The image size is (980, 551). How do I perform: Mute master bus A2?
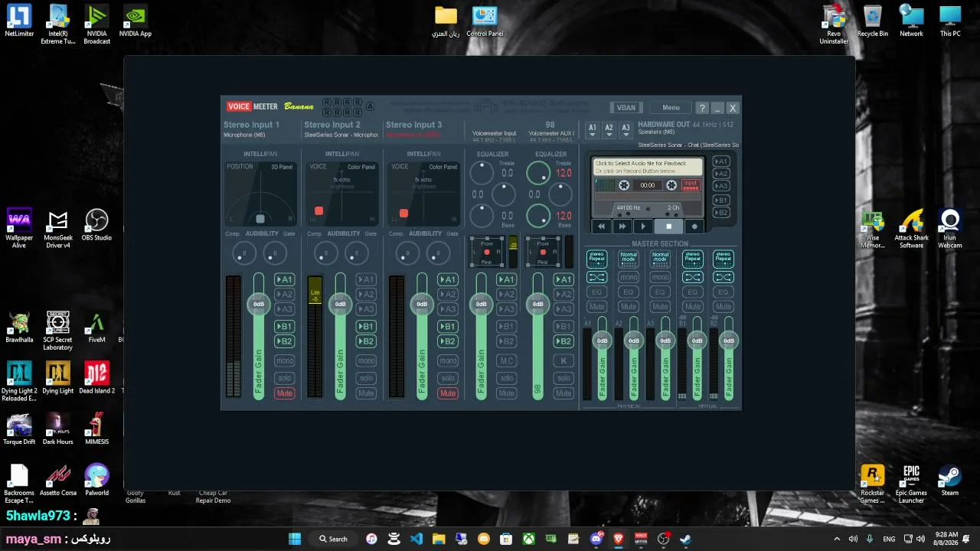click(x=629, y=307)
